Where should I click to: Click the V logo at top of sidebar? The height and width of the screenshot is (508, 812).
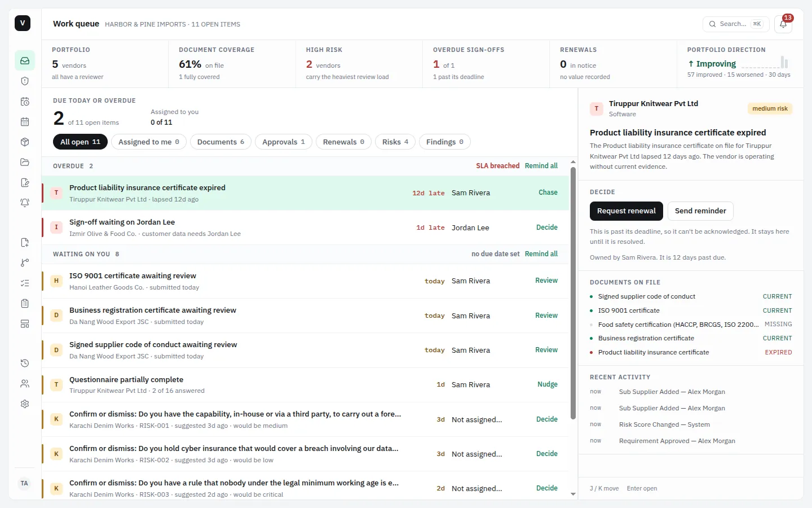(x=23, y=23)
